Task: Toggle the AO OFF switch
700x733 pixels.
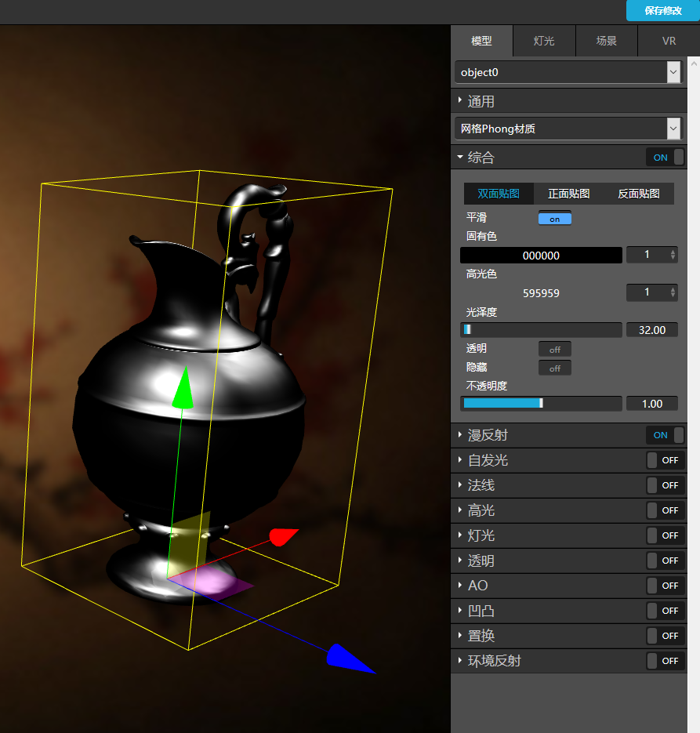Action: [x=665, y=586]
